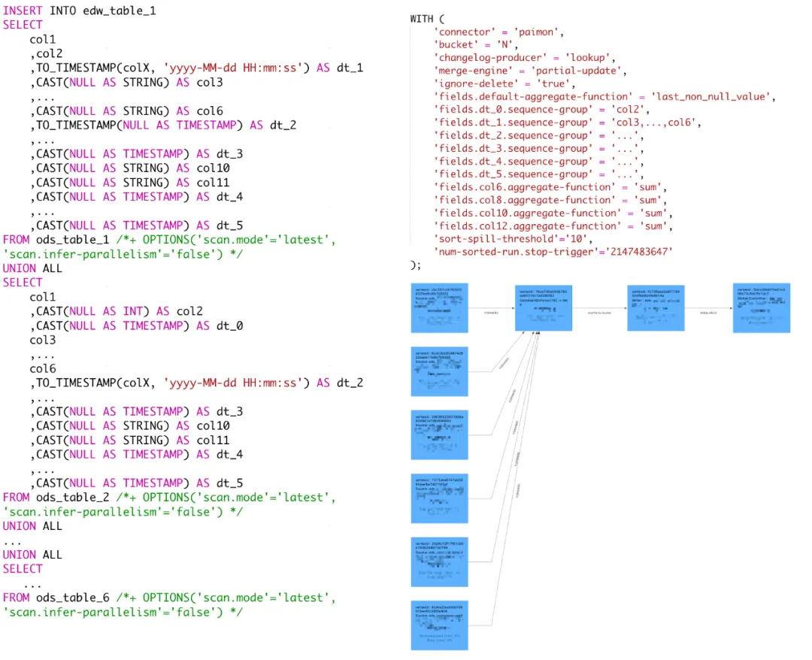812x660 pixels.
Task: Select the 'fields.col8.aggregate-function' line
Action: (550, 200)
